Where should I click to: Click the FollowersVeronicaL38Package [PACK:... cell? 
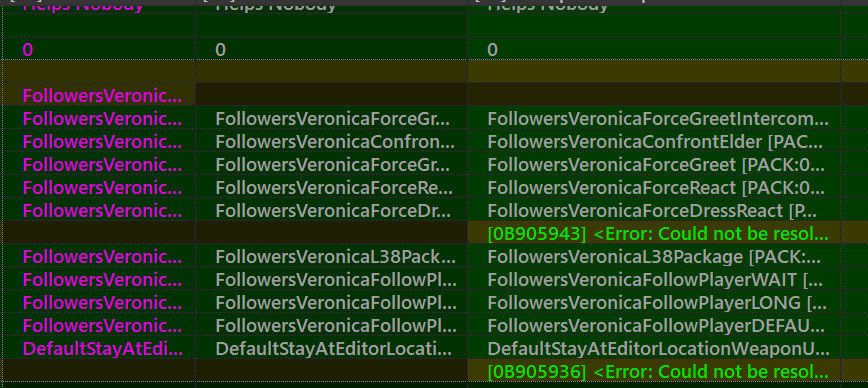[654, 257]
